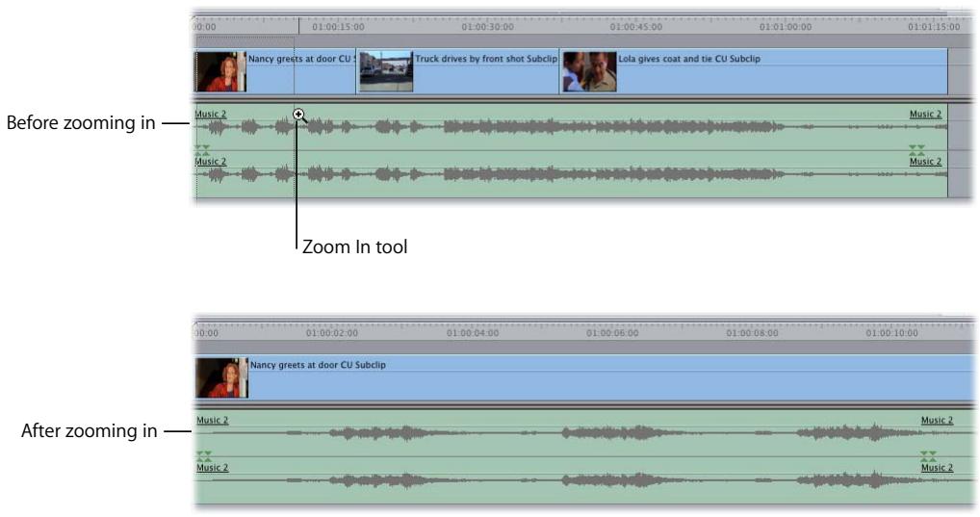Click the right Music 2 label on the lower before-zoom audio track
Image resolution: width=980 pixels, height=517 pixels.
pos(926,162)
